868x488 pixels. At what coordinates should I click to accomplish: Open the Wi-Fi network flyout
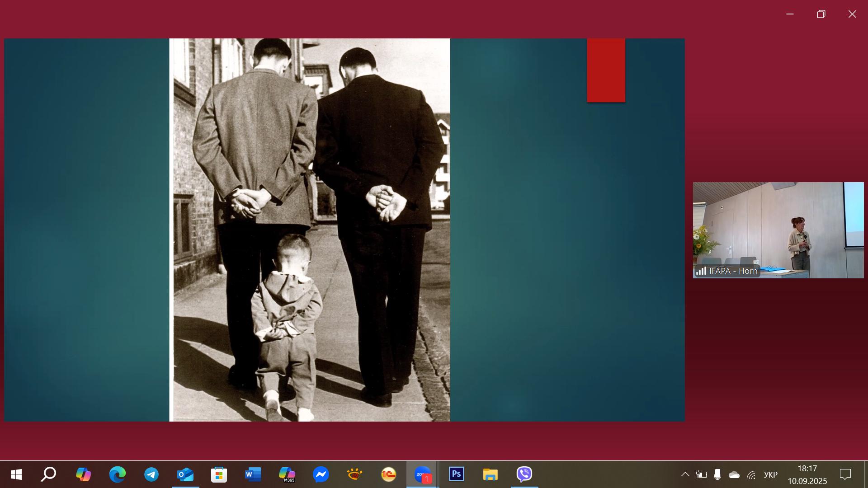point(751,474)
